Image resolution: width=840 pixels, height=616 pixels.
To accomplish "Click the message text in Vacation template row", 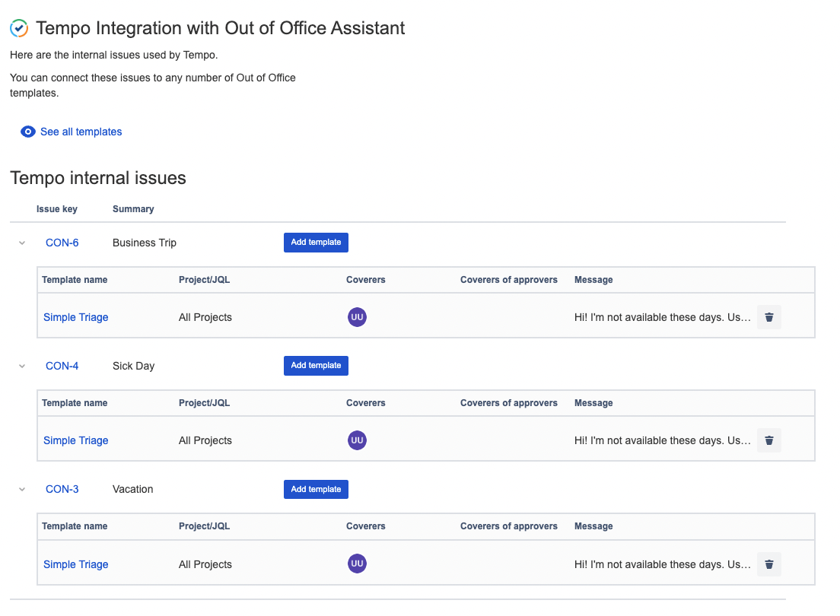I will pyautogui.click(x=662, y=564).
